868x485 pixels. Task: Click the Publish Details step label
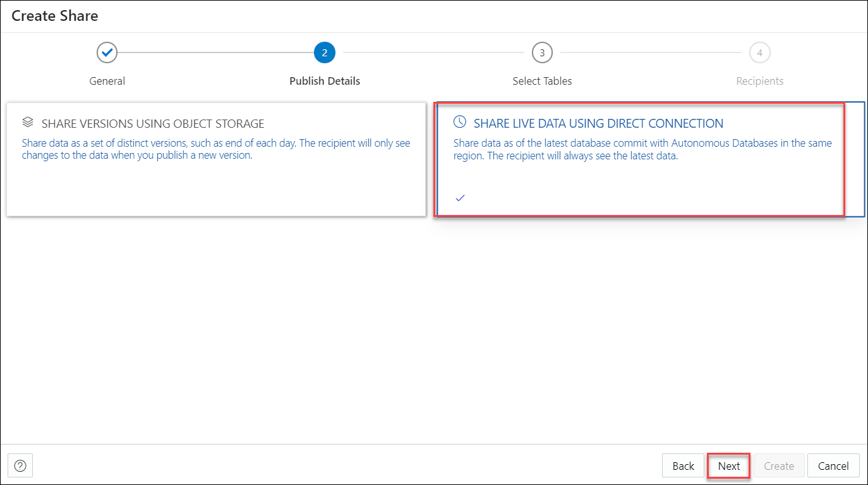coord(324,81)
